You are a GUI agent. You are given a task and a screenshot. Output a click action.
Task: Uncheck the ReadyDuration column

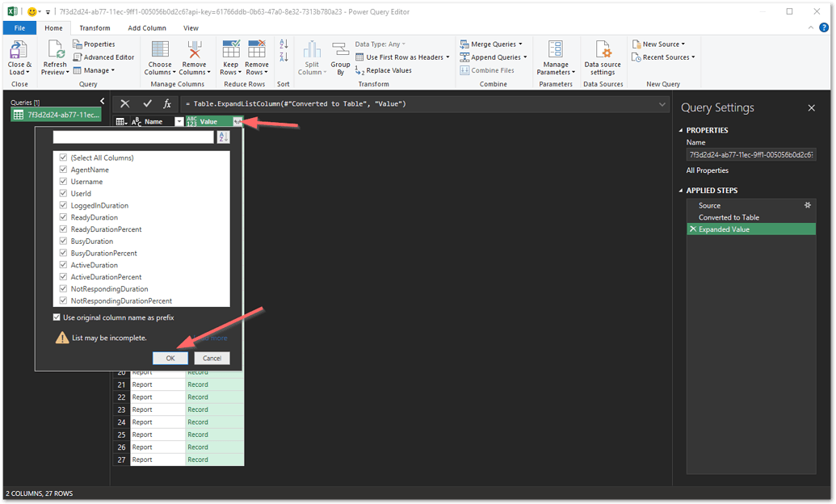(x=63, y=216)
